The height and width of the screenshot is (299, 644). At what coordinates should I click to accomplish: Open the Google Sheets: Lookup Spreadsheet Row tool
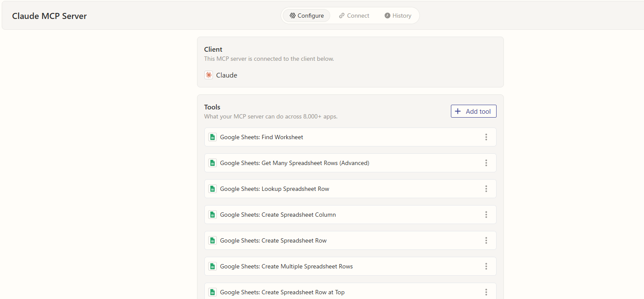350,189
